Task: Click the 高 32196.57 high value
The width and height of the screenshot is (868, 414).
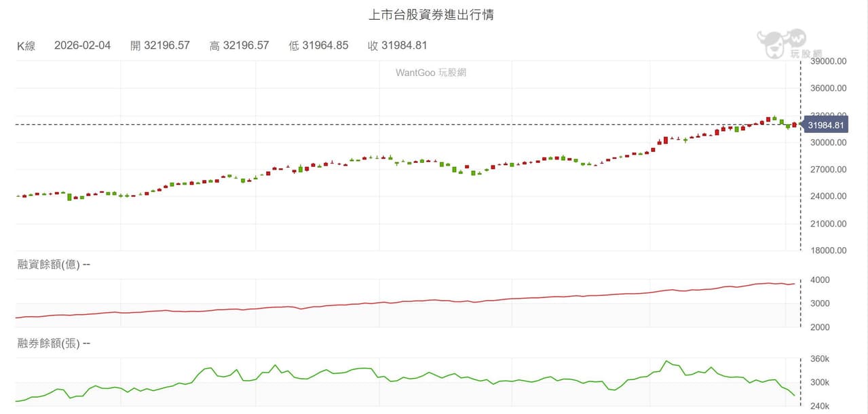Action: (240, 45)
